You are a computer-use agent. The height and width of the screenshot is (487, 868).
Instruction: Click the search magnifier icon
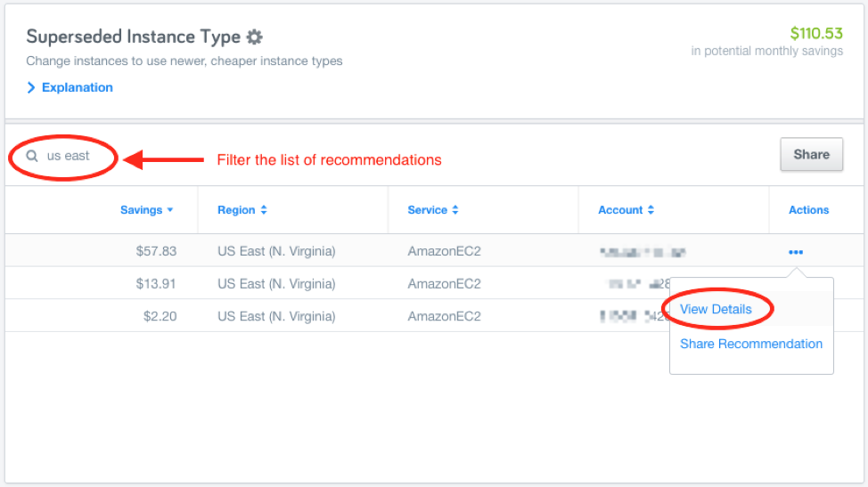tap(32, 156)
